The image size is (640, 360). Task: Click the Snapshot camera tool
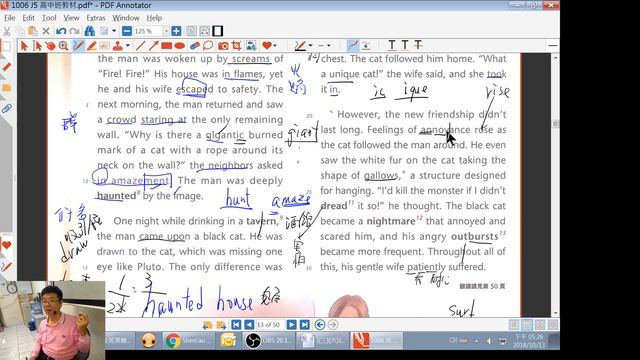pos(223,46)
